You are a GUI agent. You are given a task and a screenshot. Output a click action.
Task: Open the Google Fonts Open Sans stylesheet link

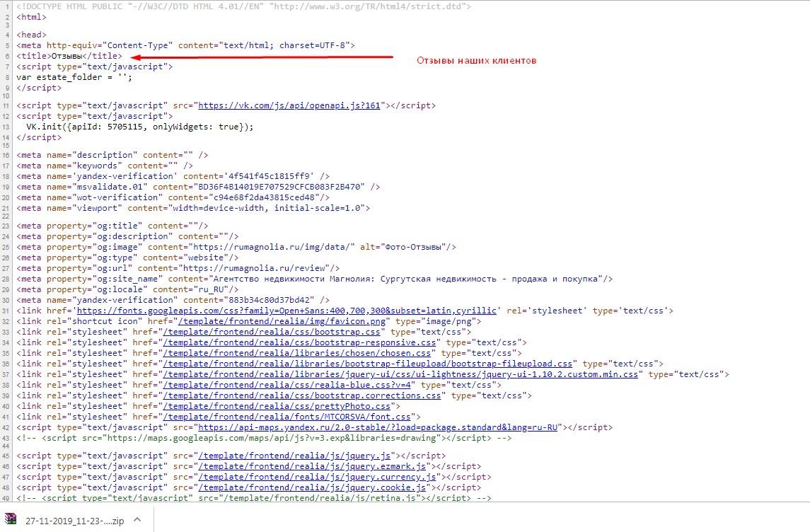point(287,311)
